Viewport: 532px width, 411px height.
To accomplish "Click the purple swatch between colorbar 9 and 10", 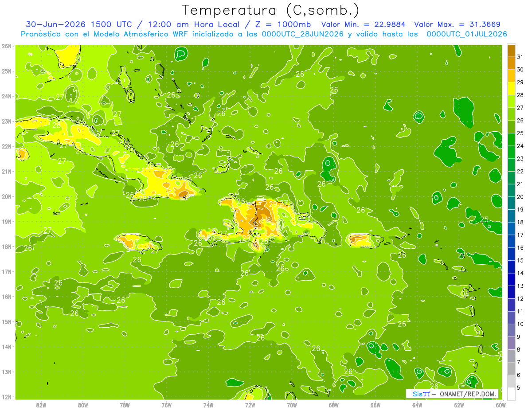I will tap(511, 331).
